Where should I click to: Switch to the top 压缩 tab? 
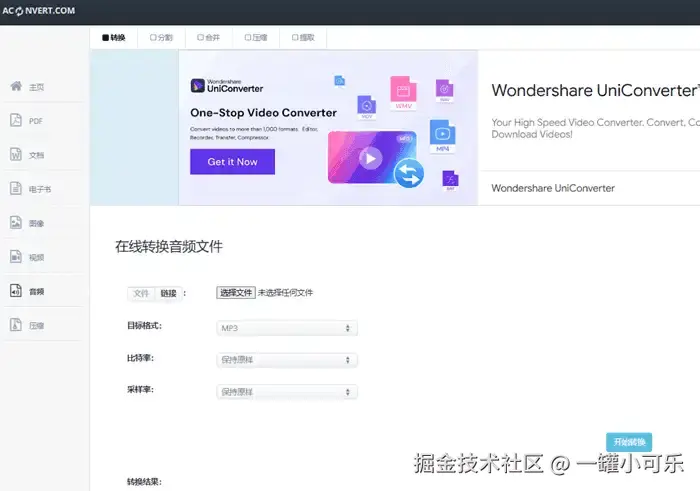click(256, 37)
